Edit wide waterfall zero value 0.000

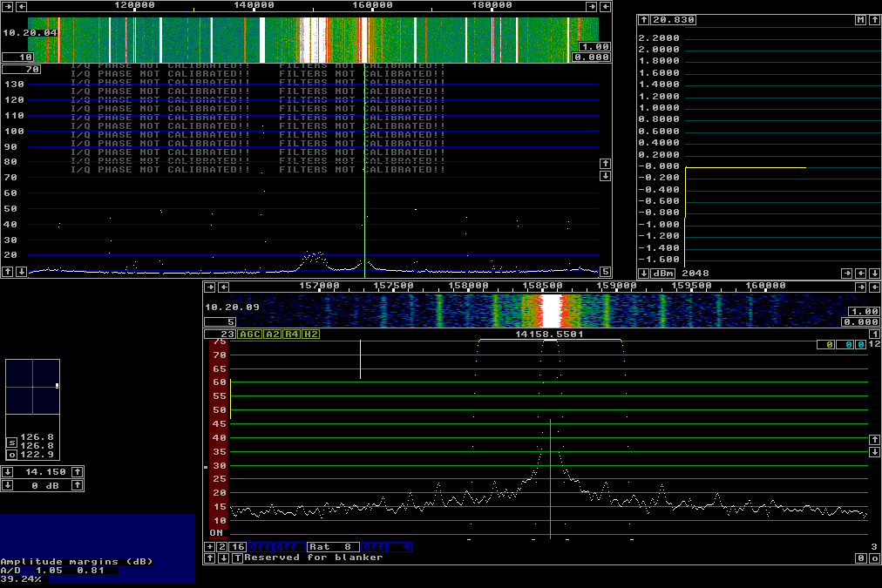coord(591,57)
